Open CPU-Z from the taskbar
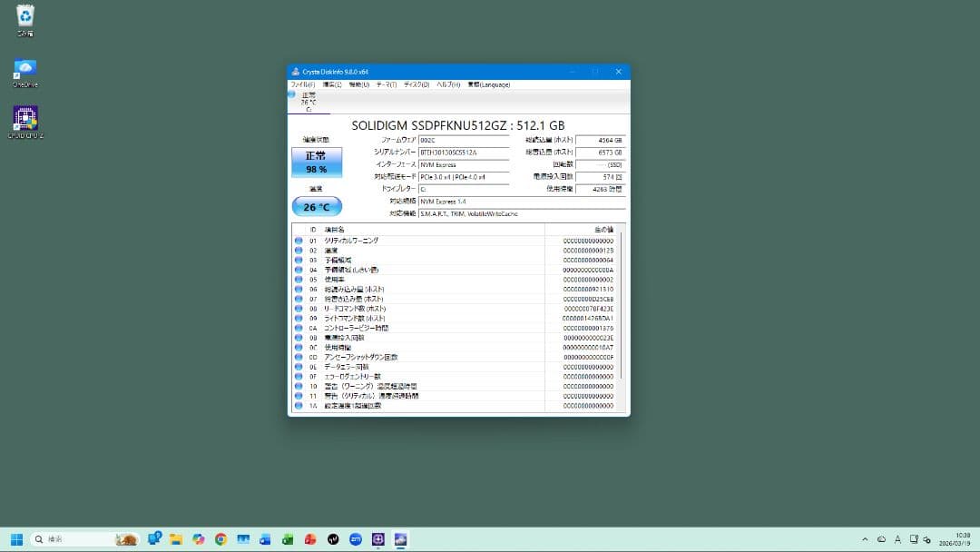980x552 pixels. pos(378,539)
